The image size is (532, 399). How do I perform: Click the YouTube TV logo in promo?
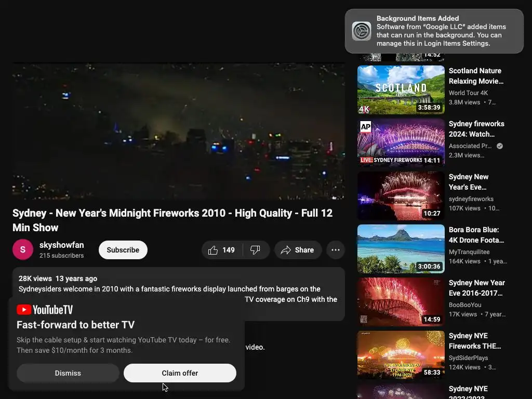pos(45,310)
